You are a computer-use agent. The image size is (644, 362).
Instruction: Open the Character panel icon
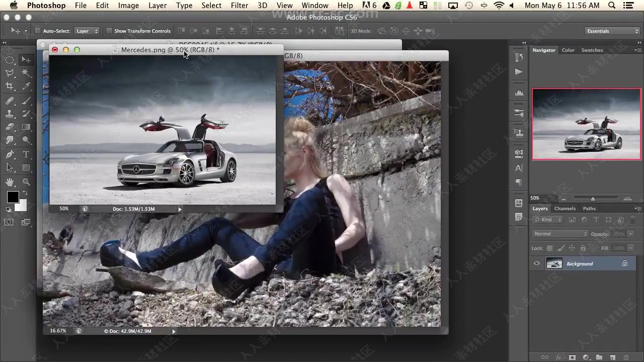coord(519,168)
